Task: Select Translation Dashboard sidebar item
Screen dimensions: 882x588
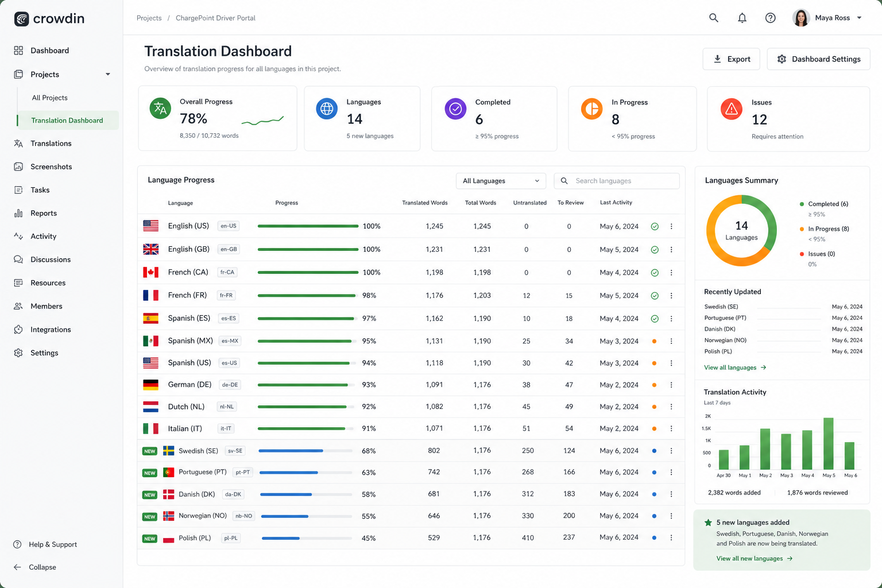Action: (x=68, y=120)
